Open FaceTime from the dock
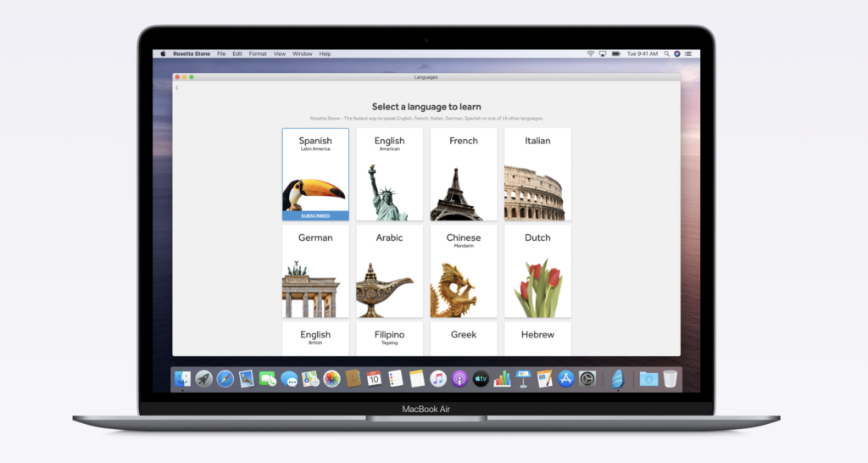This screenshot has width=868, height=463. click(267, 379)
